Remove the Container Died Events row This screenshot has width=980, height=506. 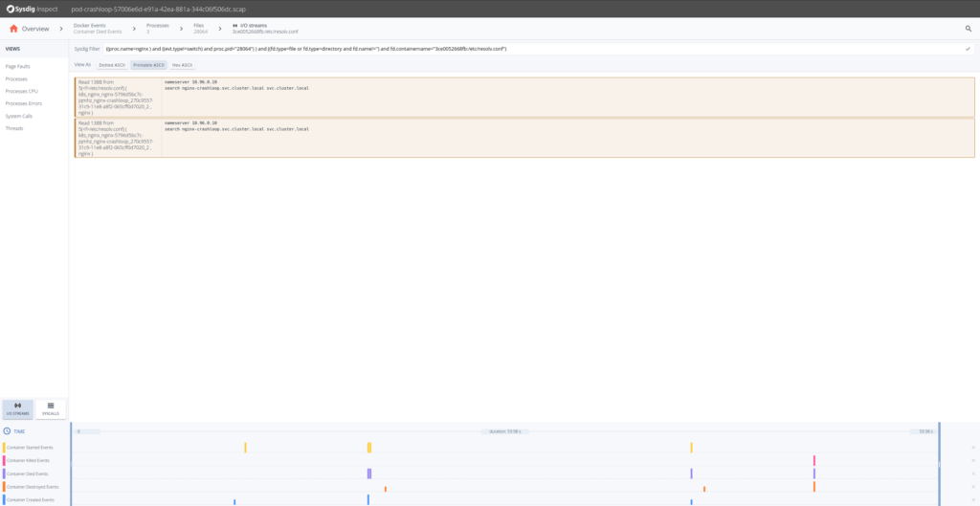973,473
